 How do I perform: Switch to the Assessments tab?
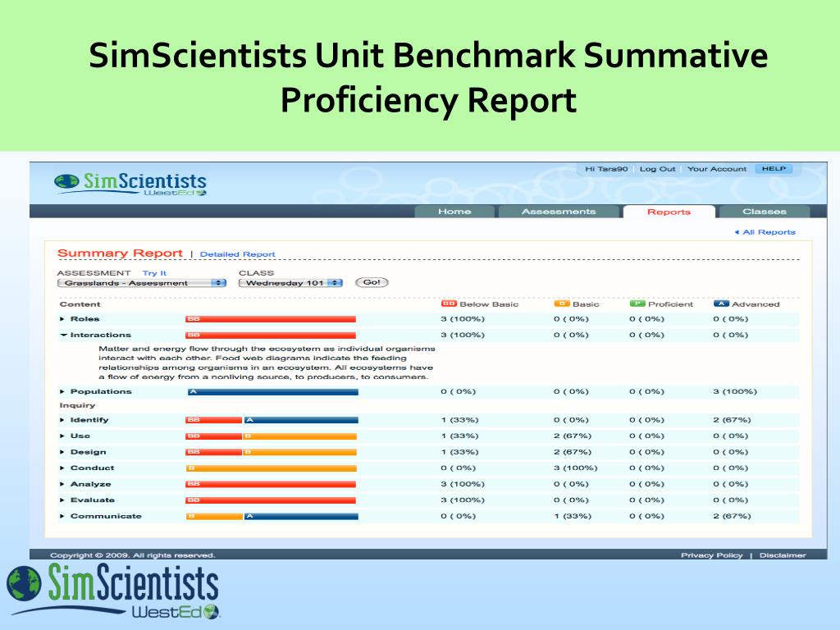tap(559, 212)
